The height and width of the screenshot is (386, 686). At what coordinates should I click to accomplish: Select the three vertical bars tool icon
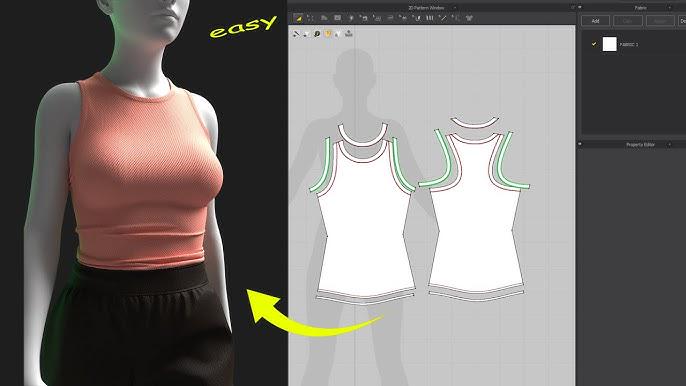pyautogui.click(x=430, y=18)
